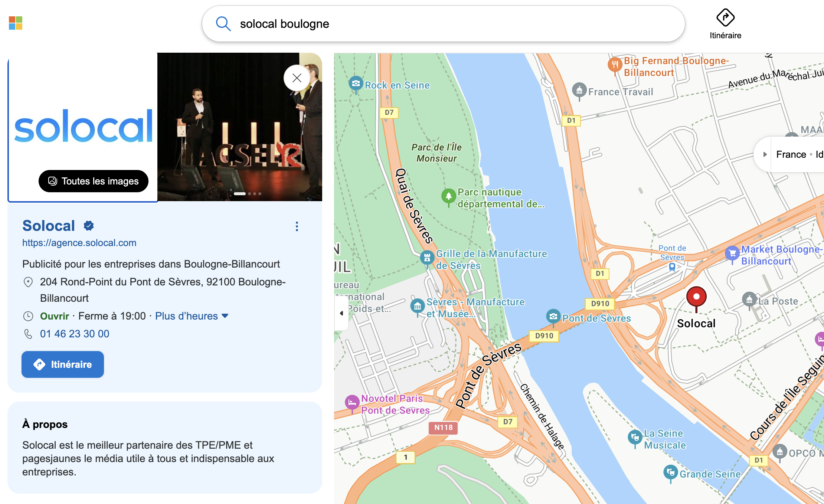This screenshot has height=504, width=824.
Task: Open OPCO map marker
Action: (x=779, y=453)
